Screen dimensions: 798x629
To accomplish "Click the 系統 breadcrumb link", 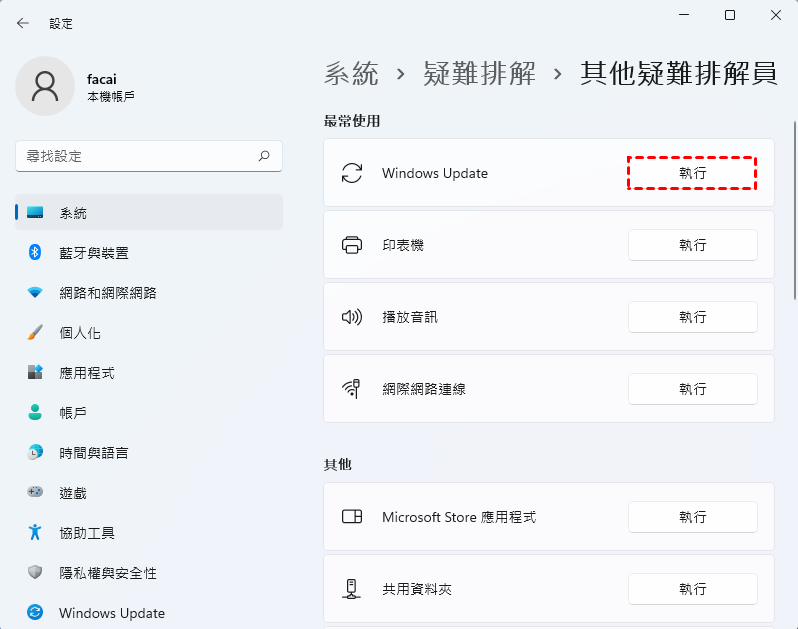I will [352, 73].
